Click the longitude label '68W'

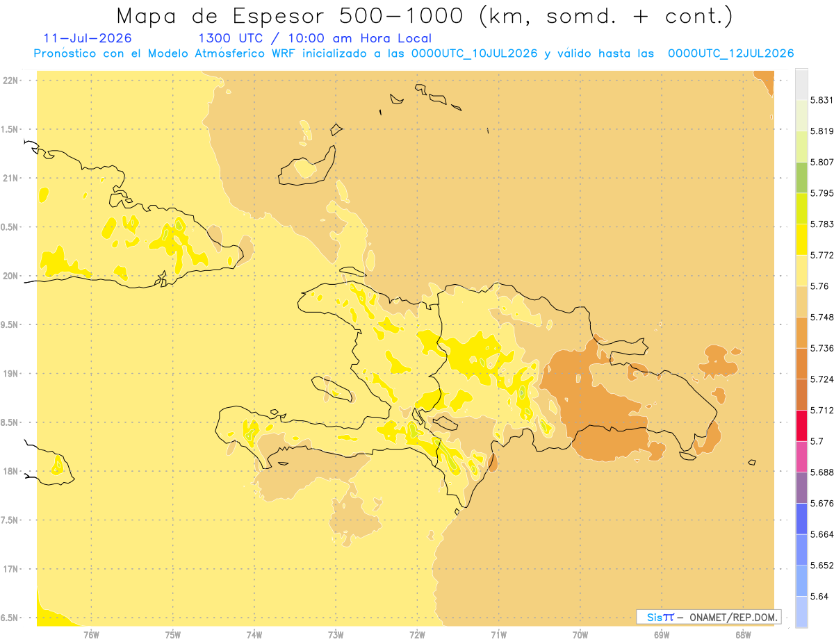point(743,634)
